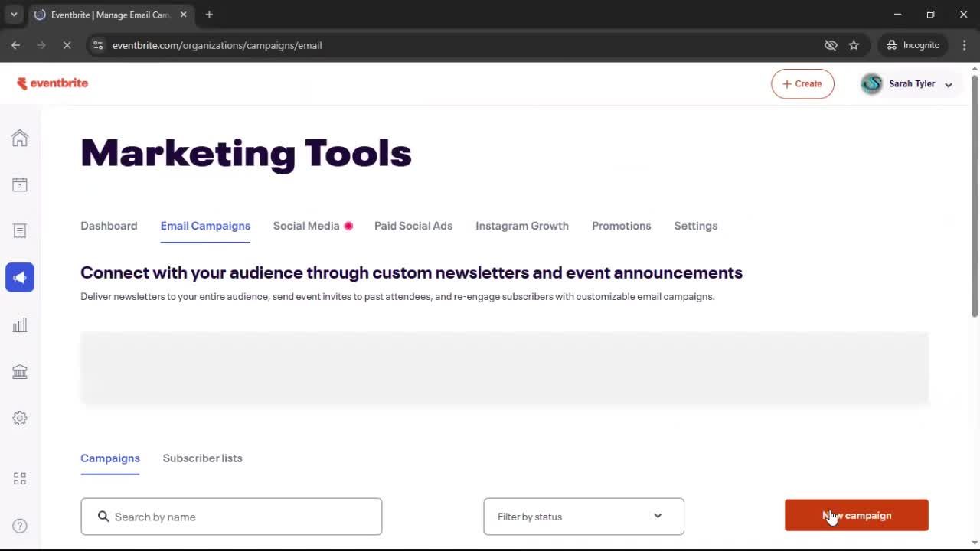Focus the Search by name field
Image resolution: width=980 pixels, height=551 pixels.
[231, 517]
